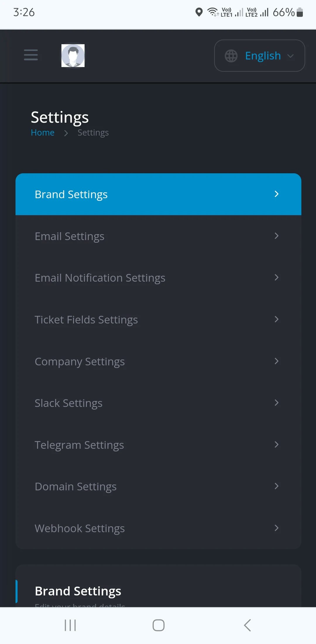316x644 pixels.
Task: Select Ticket Fields Settings item
Action: 158,320
